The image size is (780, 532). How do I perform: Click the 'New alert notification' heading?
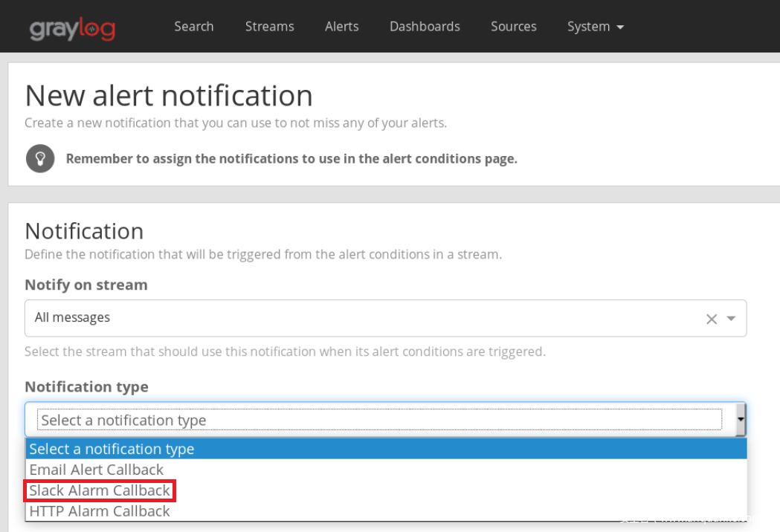(169, 95)
